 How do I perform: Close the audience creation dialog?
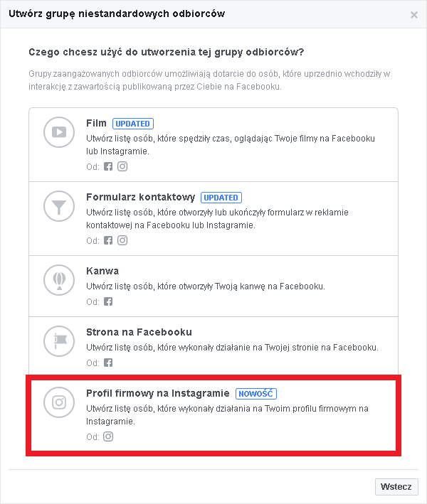click(x=413, y=15)
